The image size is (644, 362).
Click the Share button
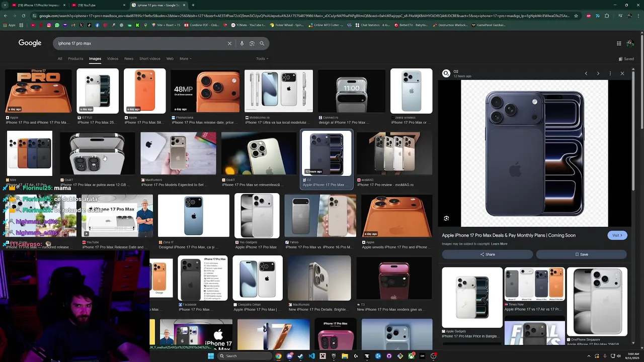pyautogui.click(x=487, y=254)
